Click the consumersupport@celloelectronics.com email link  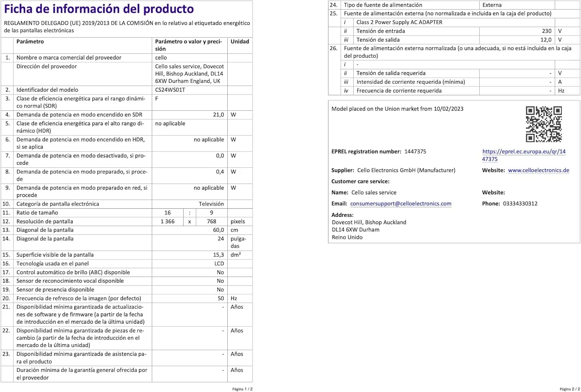coord(401,204)
